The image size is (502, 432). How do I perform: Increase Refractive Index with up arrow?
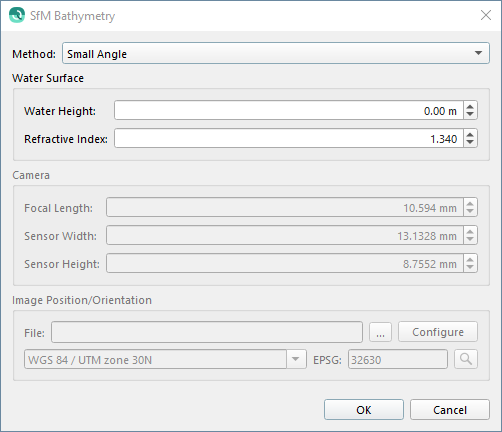tap(470, 134)
